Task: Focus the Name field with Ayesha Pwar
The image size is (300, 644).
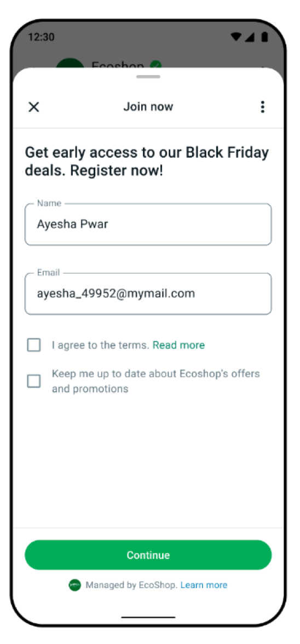Action: (148, 225)
